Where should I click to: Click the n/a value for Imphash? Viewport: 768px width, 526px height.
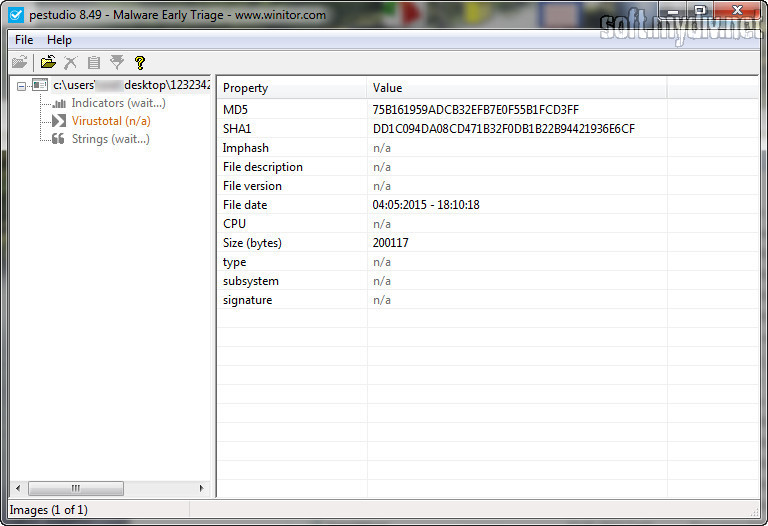[x=382, y=148]
